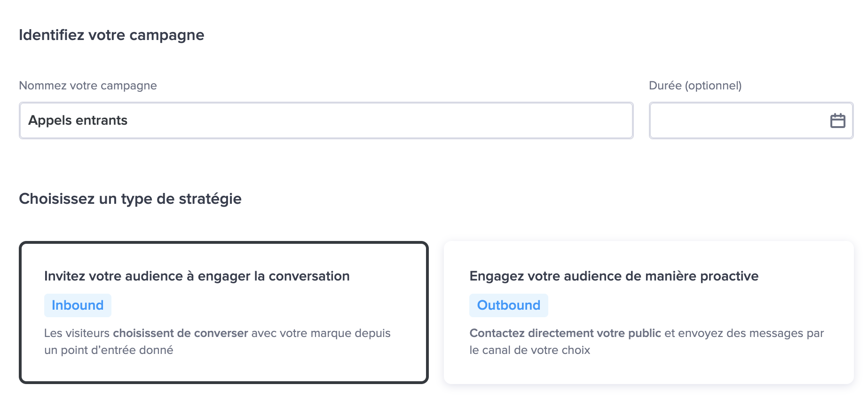Click the 'Identifiez votre campagne' heading
Viewport: 868px width, 417px height.
pyautogui.click(x=111, y=35)
